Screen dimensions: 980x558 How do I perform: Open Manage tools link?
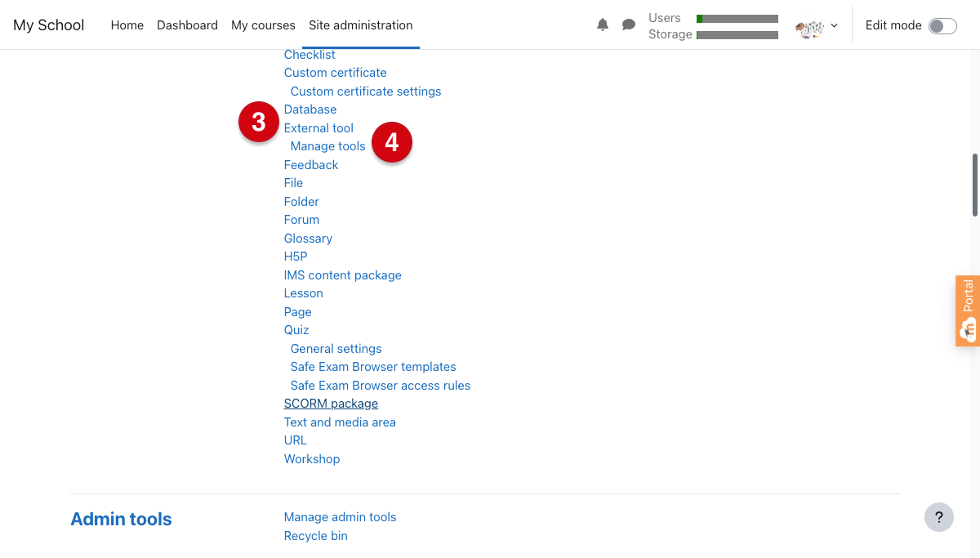tap(328, 146)
